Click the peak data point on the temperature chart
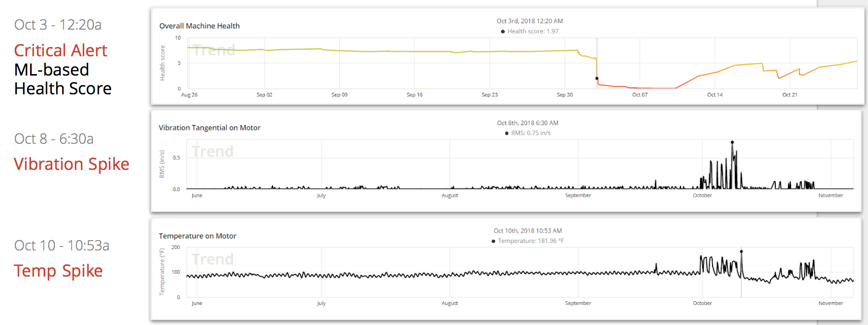The image size is (868, 325). pos(741,251)
